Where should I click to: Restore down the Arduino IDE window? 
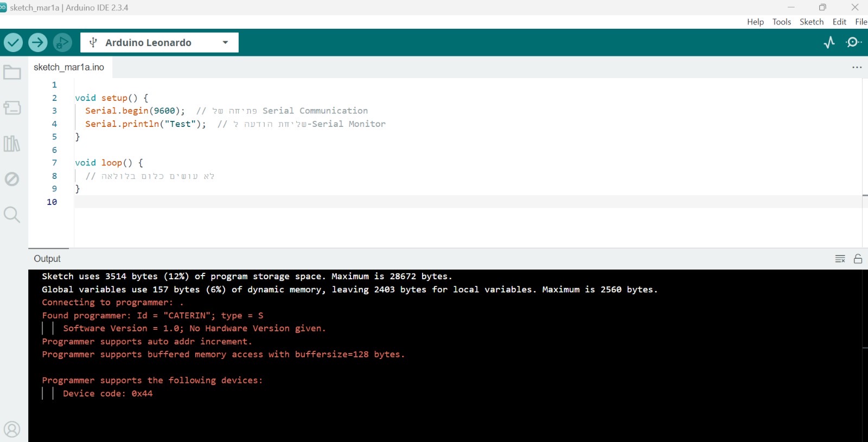[822, 7]
